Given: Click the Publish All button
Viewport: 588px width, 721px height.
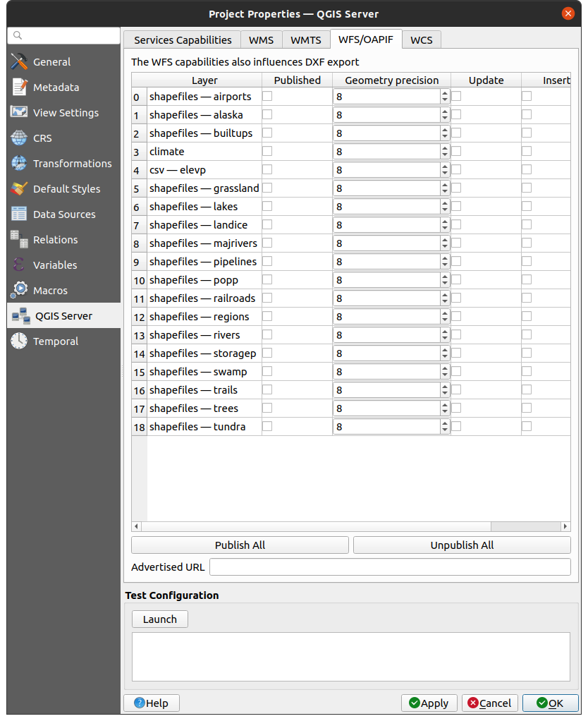Looking at the screenshot, I should (240, 545).
